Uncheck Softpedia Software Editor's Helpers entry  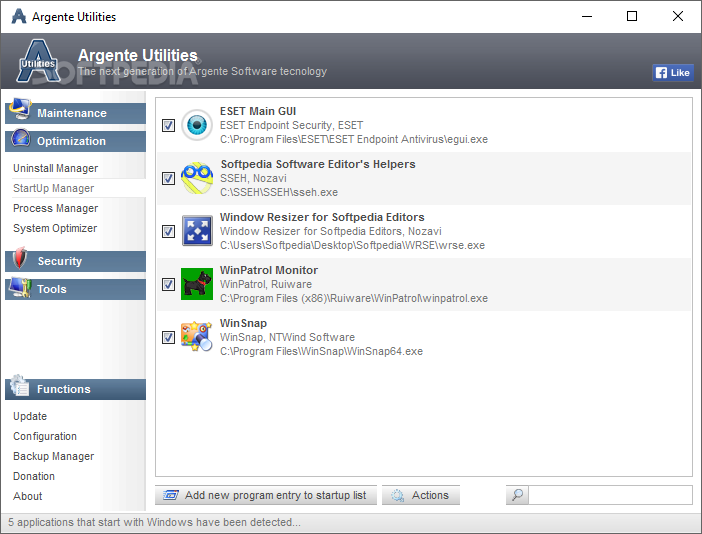168,179
